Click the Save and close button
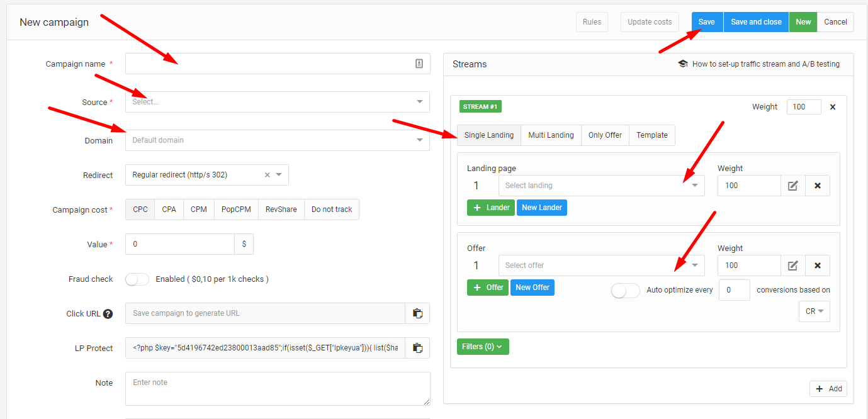 tap(756, 22)
